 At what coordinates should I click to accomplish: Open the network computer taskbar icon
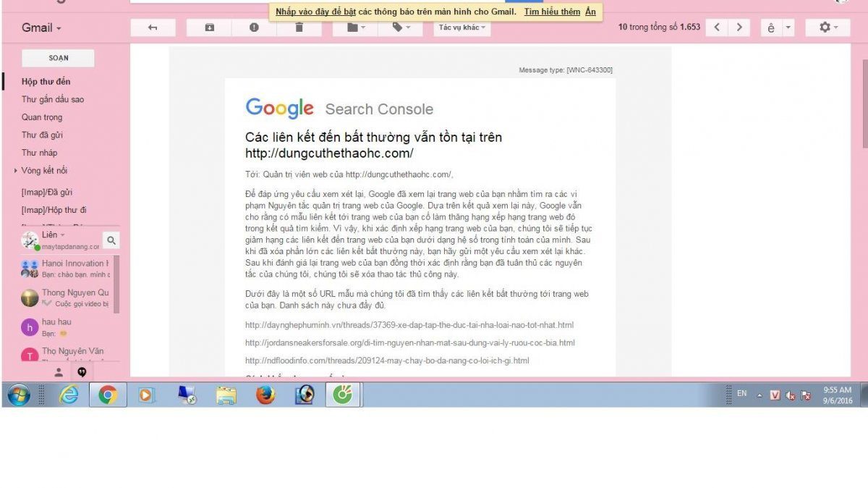(x=187, y=395)
